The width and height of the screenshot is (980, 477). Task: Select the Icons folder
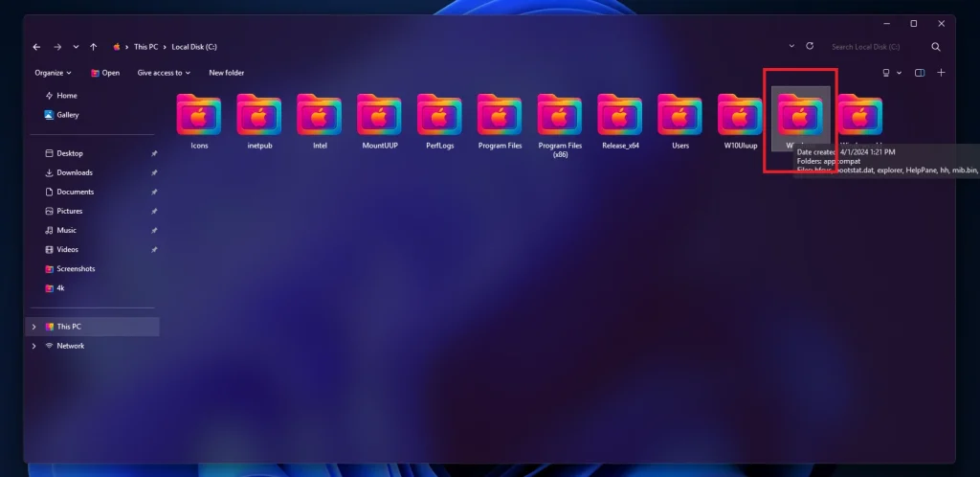point(199,122)
